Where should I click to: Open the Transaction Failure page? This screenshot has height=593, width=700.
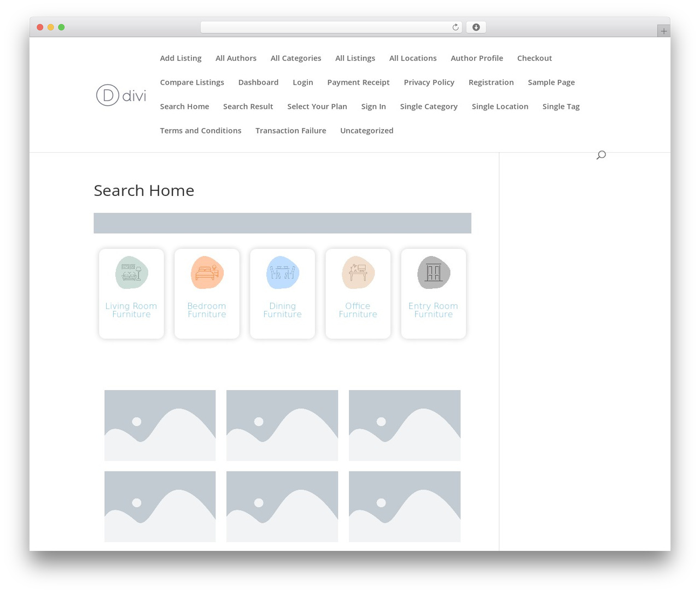[290, 130]
